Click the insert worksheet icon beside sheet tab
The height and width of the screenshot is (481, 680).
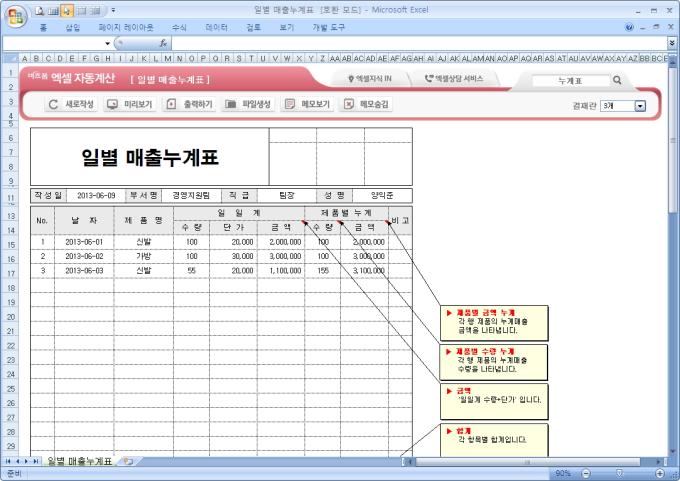coord(127,461)
